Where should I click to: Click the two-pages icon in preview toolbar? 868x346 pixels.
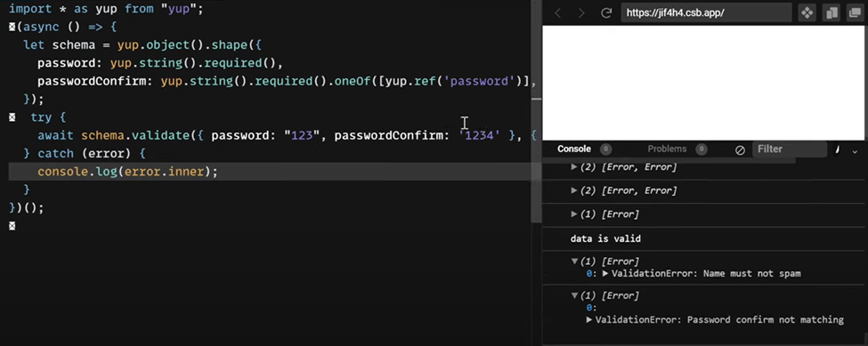(x=831, y=13)
